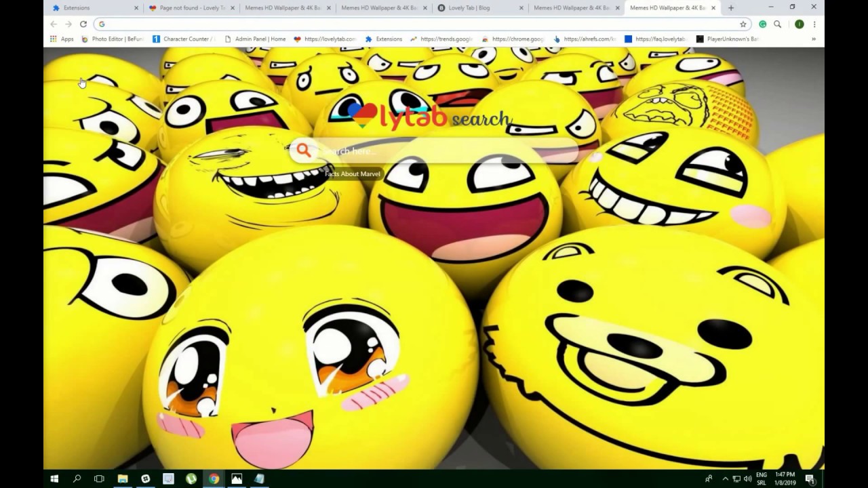Image resolution: width=868 pixels, height=488 pixels.
Task: Open the chrome.google bookmark
Action: [x=513, y=39]
